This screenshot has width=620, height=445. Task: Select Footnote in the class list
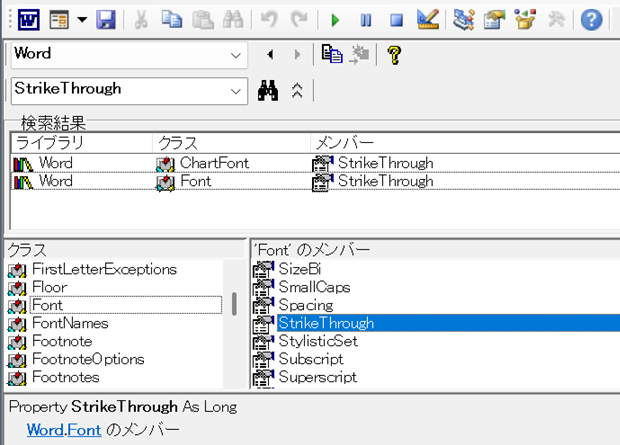coord(62,341)
